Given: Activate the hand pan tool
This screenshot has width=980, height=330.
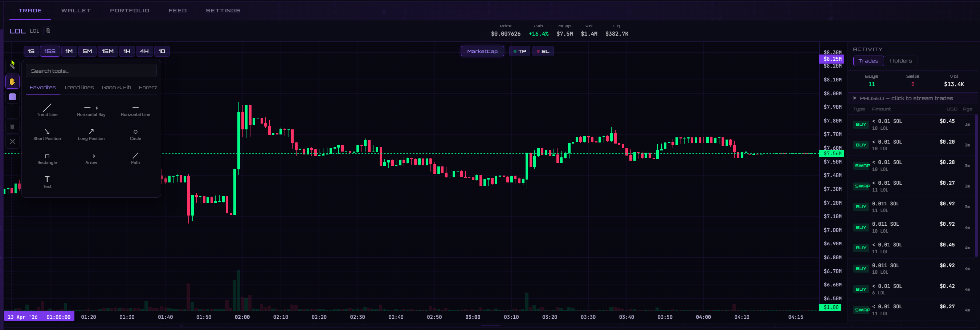Looking at the screenshot, I should click(13, 81).
